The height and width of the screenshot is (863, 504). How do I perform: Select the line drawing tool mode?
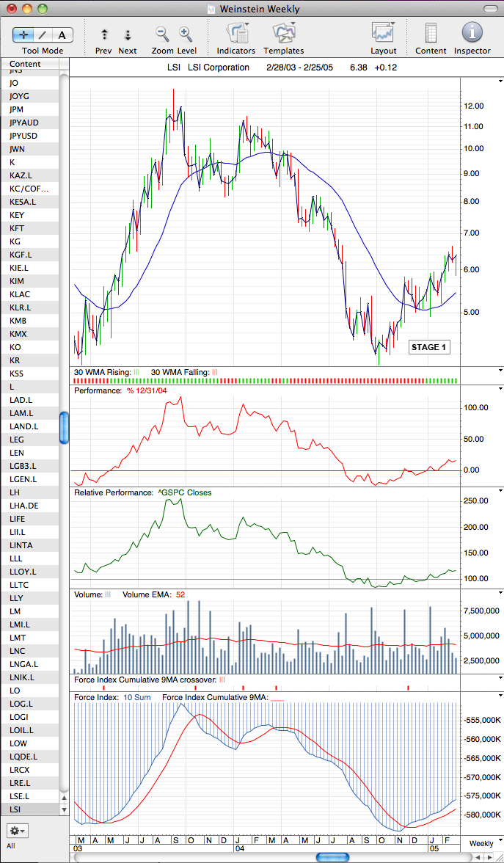pos(43,34)
